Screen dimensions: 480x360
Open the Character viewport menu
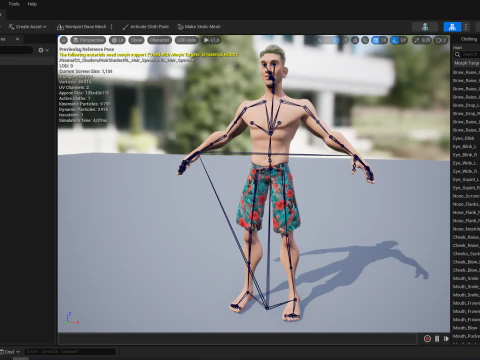(x=159, y=40)
